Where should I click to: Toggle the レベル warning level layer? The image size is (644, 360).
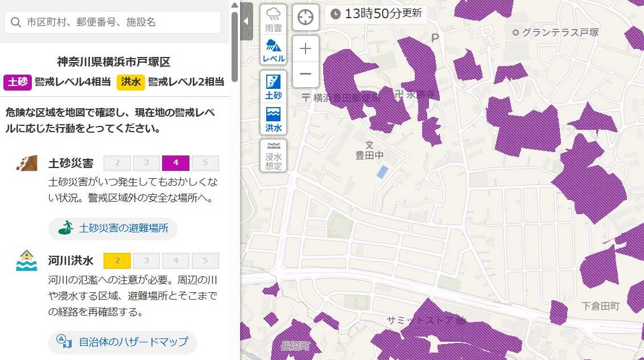274,51
